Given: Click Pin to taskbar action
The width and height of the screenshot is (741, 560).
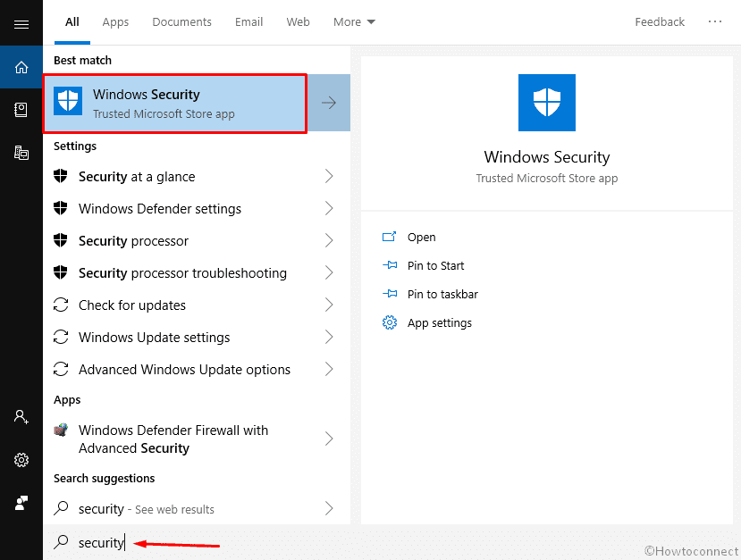Looking at the screenshot, I should coord(442,294).
